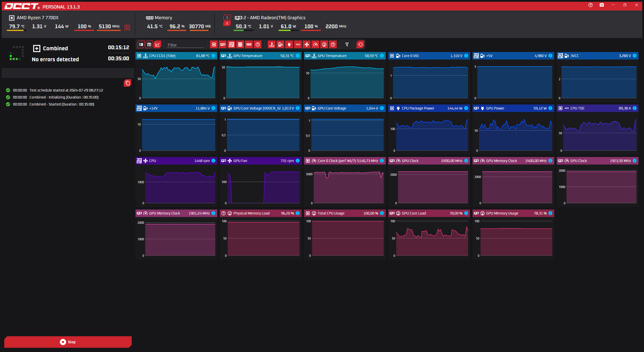This screenshot has width=644, height=352.
Task: Open info for CPU fan graph
Action: pyautogui.click(x=213, y=161)
